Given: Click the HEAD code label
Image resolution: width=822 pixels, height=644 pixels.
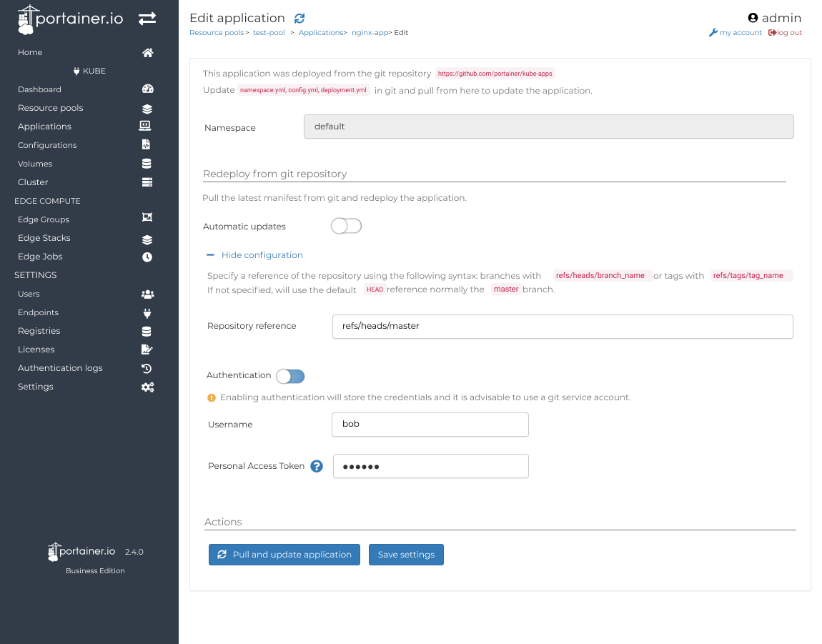Looking at the screenshot, I should tap(375, 289).
